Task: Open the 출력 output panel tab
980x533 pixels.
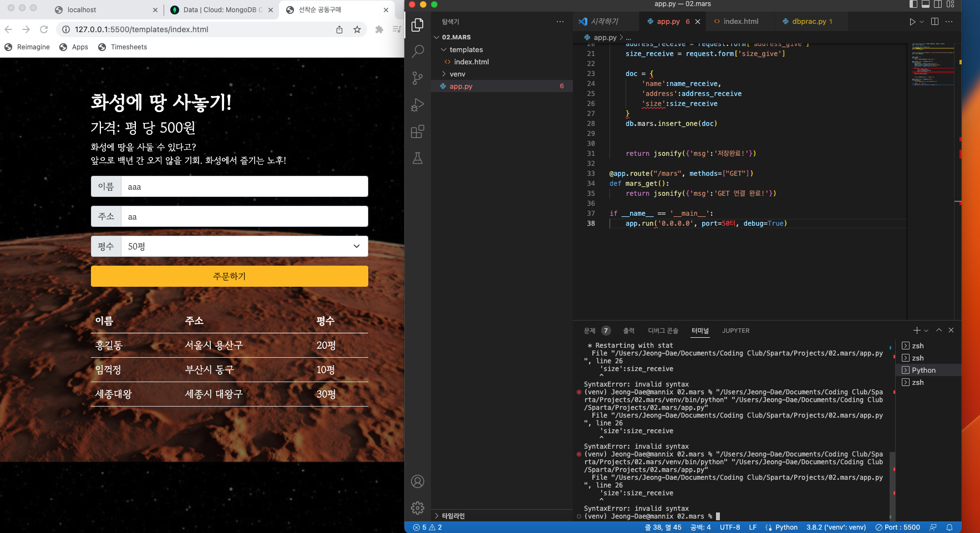Action: (x=629, y=331)
